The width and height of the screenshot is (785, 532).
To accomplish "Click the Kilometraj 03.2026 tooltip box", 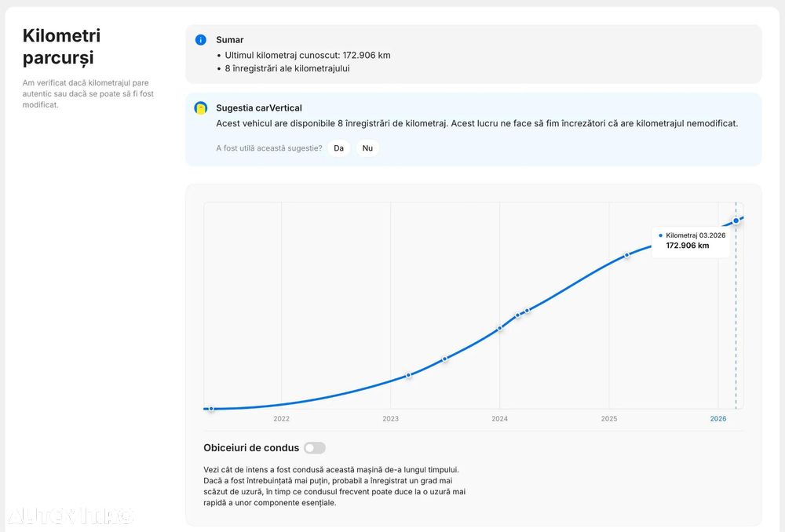I will point(691,241).
